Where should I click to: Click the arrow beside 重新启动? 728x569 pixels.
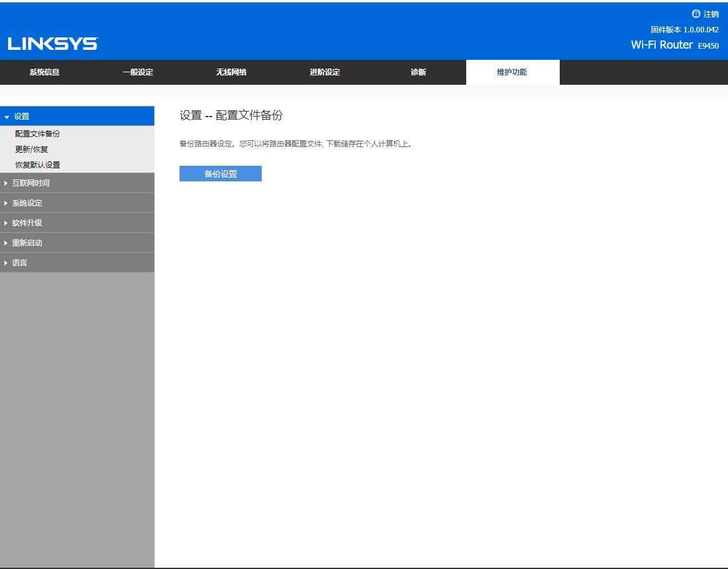coord(7,242)
